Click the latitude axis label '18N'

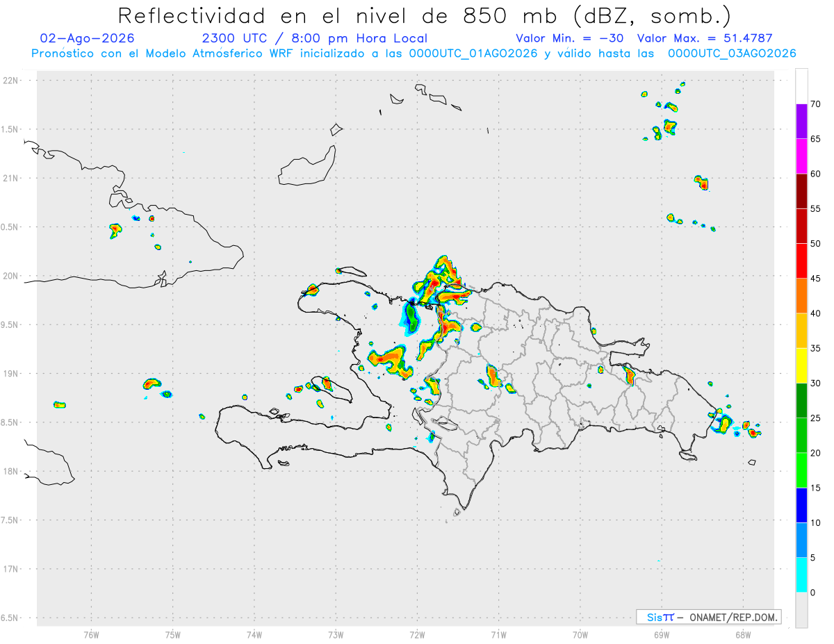pos(12,471)
